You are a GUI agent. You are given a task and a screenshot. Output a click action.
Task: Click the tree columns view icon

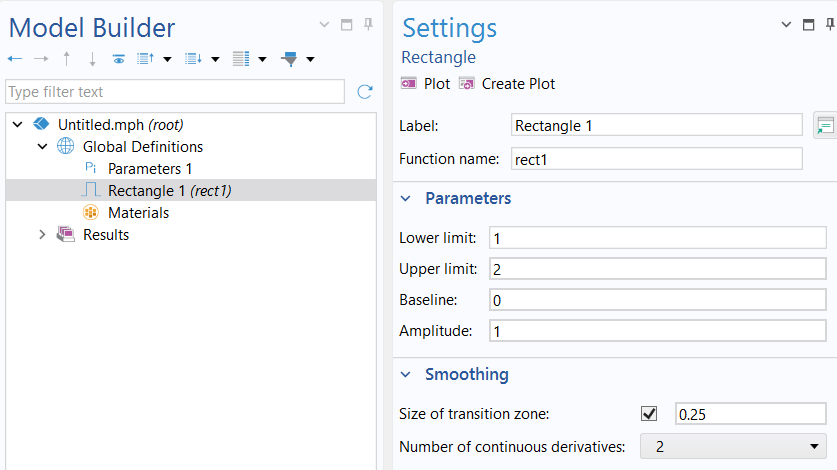point(241,59)
